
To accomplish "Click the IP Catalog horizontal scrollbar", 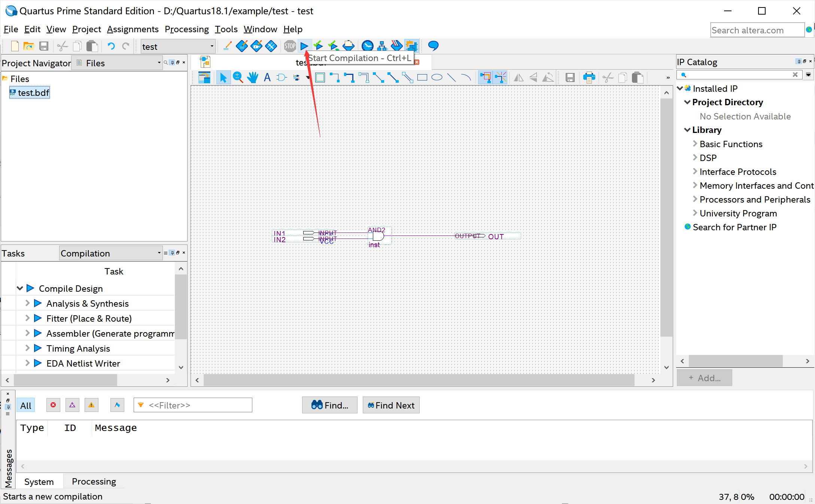I will 735,361.
